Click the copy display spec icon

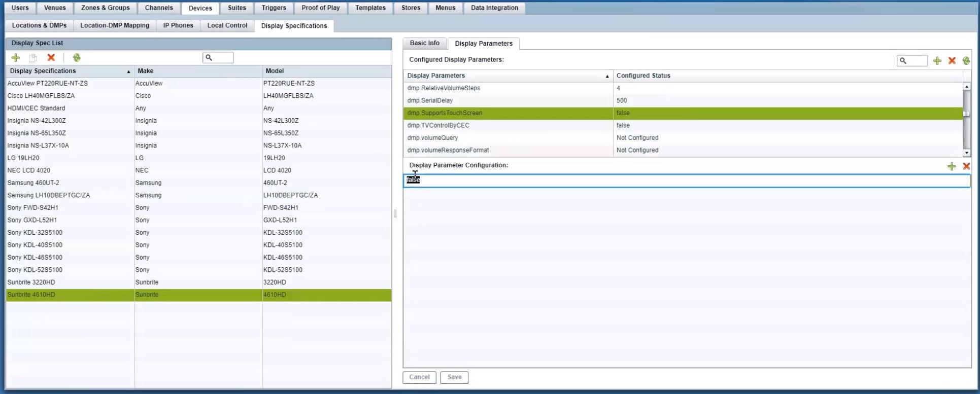coord(33,58)
